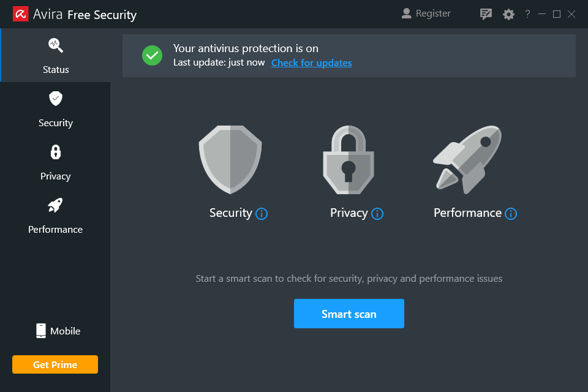Open the Status panel via the magnifier icon
Viewport: 588px width, 392px height.
click(55, 45)
